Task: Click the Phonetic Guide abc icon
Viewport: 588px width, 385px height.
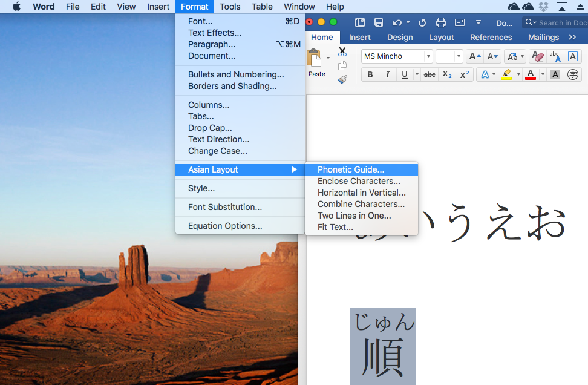Action: click(x=555, y=56)
